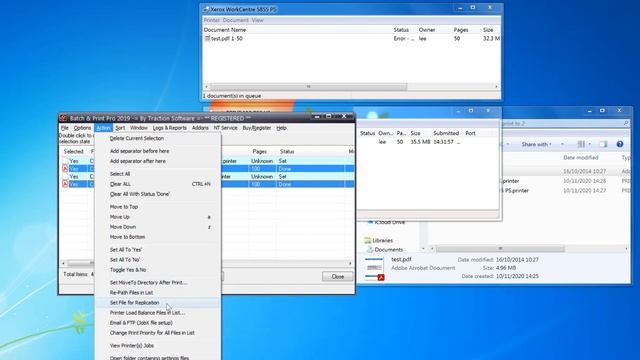Click the Close button in Batch & Print
Image resolution: width=640 pixels, height=360 pixels.
pyautogui.click(x=338, y=276)
